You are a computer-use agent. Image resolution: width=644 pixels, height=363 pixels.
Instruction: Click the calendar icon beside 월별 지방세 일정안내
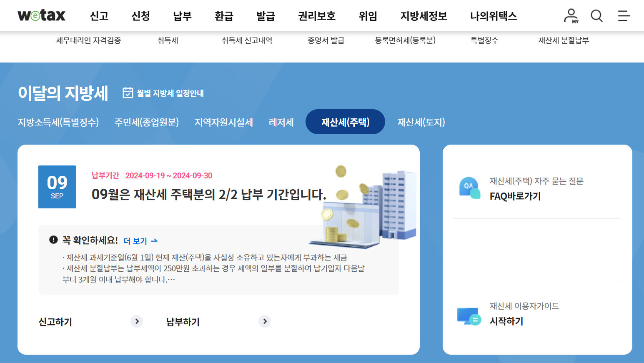[x=128, y=93]
